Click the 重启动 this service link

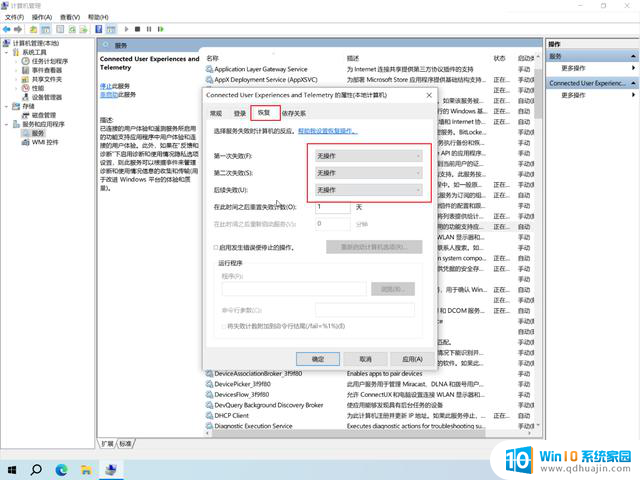point(109,95)
